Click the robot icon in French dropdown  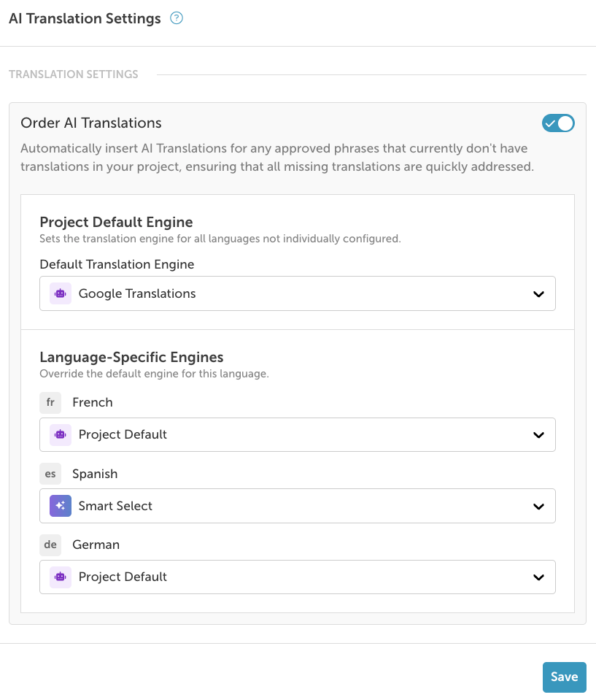click(x=61, y=434)
